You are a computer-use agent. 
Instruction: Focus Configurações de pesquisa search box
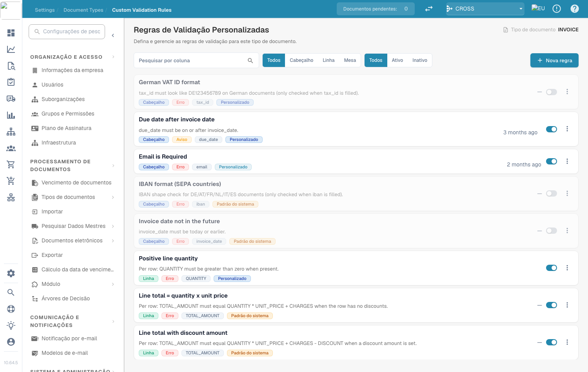tap(67, 31)
